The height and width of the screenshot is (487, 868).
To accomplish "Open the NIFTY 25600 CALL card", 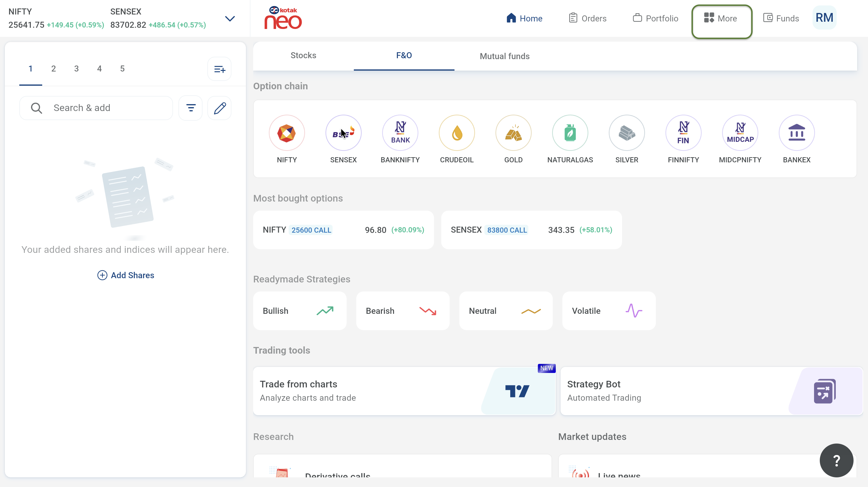I will 343,230.
